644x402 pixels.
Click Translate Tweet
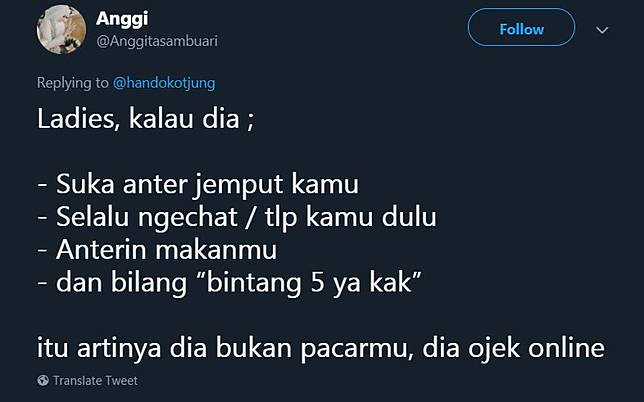(95, 381)
